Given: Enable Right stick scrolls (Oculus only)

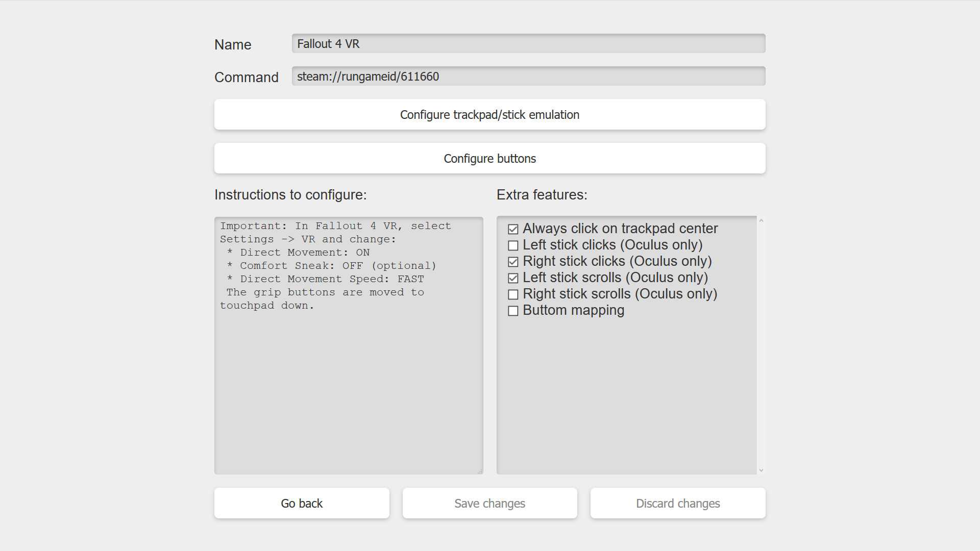Looking at the screenshot, I should point(513,294).
